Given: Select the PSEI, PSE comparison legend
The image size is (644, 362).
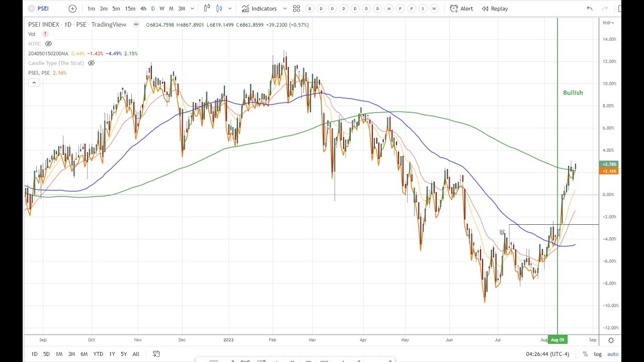Looking at the screenshot, I should click(x=39, y=73).
